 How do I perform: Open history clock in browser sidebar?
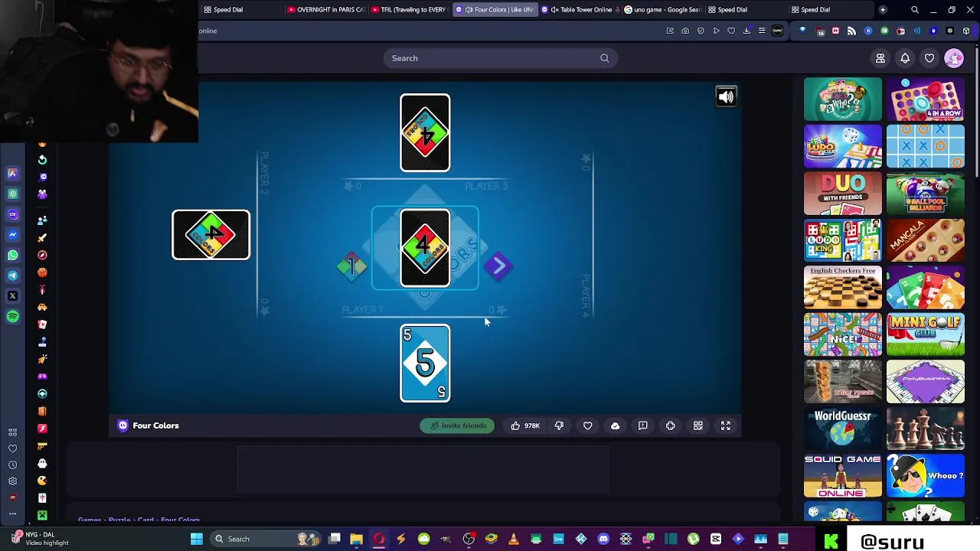[x=12, y=465]
